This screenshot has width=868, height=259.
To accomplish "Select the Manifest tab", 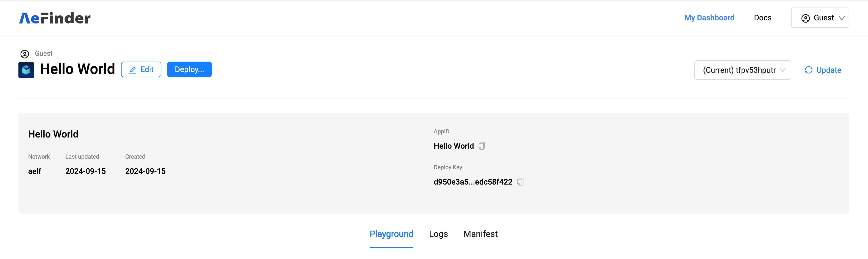I will (x=480, y=234).
